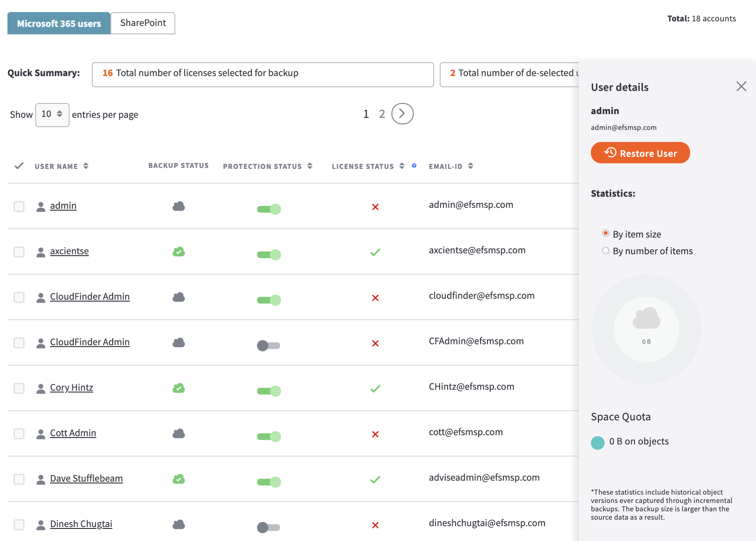756x541 pixels.
Task: Enable the checkbox for Dinesh Chugtai's row
Action: pyautogui.click(x=19, y=525)
